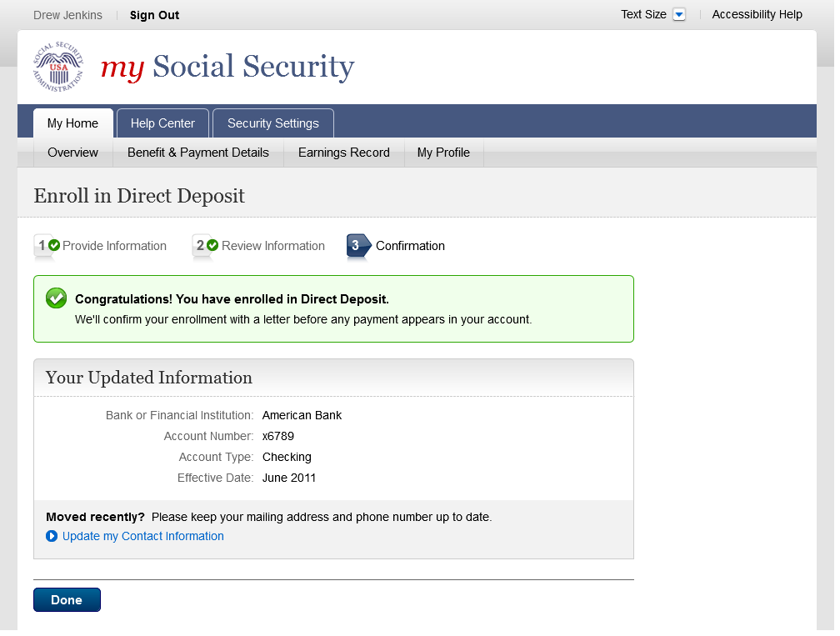Image resolution: width=840 pixels, height=636 pixels.
Task: Click the step 3 Confirmation arrow icon
Action: tap(358, 246)
